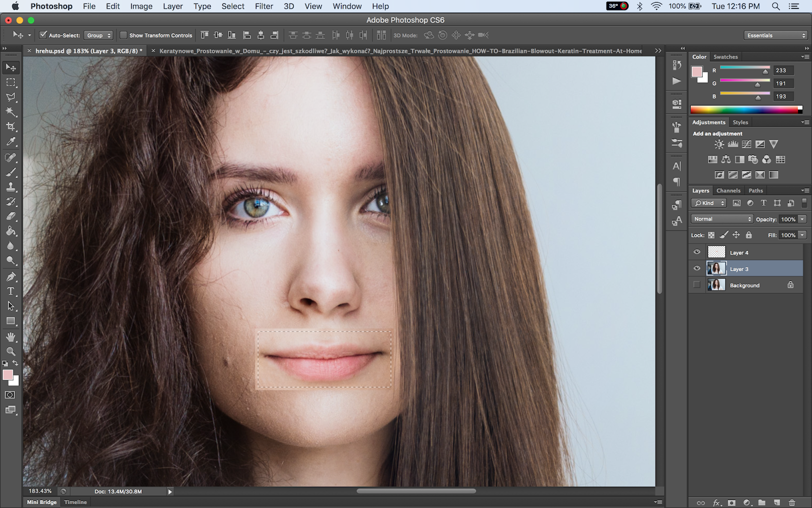Image resolution: width=812 pixels, height=508 pixels.
Task: Select the Crop tool
Action: [x=11, y=127]
